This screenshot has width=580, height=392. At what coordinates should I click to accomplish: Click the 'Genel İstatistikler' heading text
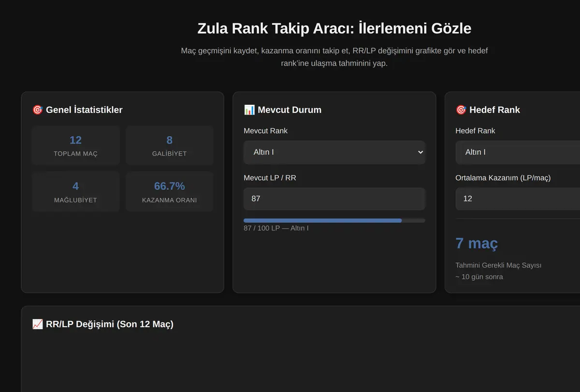[x=84, y=110]
